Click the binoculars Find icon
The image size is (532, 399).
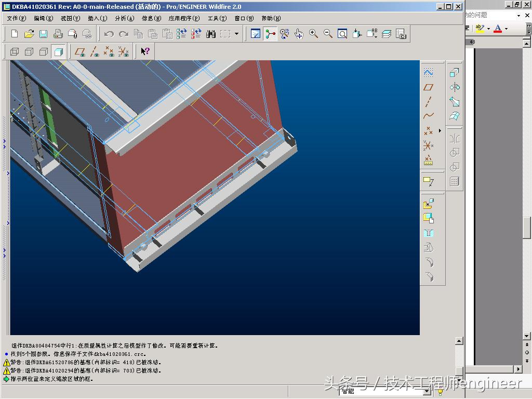pyautogui.click(x=210, y=34)
